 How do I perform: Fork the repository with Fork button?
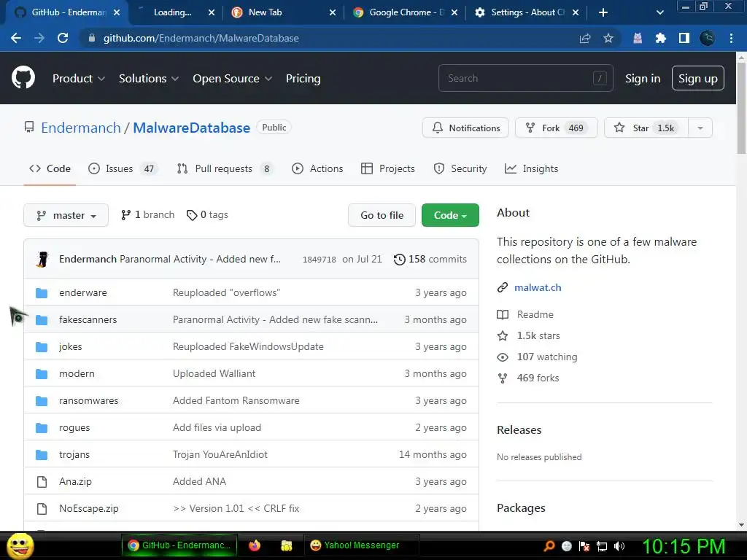(x=556, y=128)
